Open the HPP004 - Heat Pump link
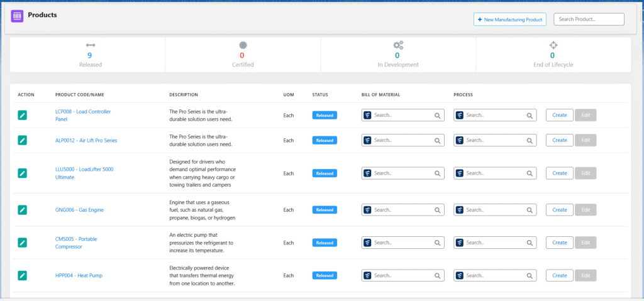This screenshot has width=644, height=301. click(79, 275)
